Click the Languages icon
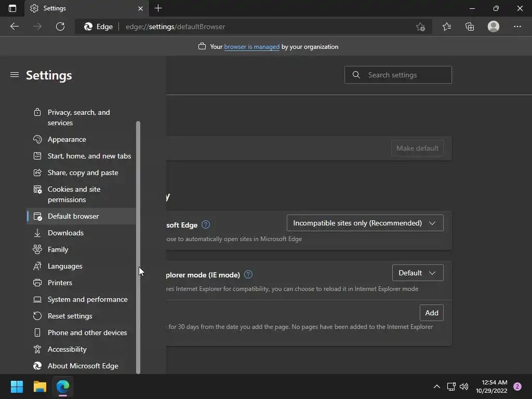Screen dimensions: 532x399 (37, 267)
